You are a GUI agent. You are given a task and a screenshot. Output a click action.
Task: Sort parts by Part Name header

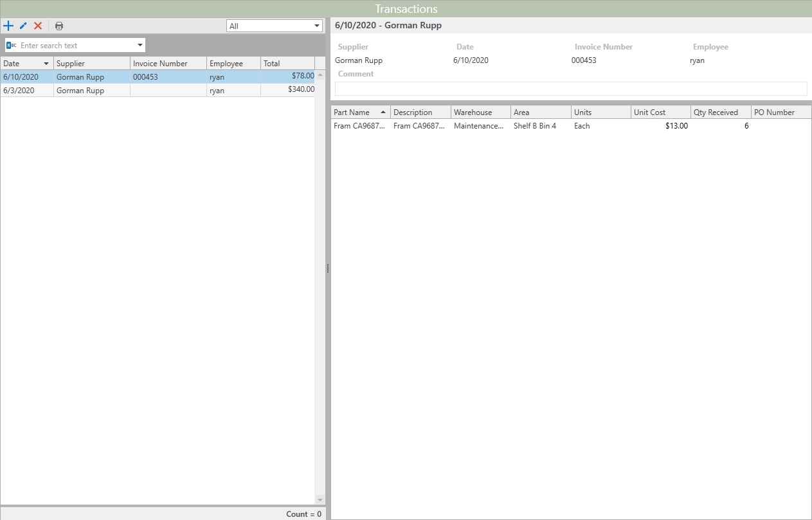(360, 112)
